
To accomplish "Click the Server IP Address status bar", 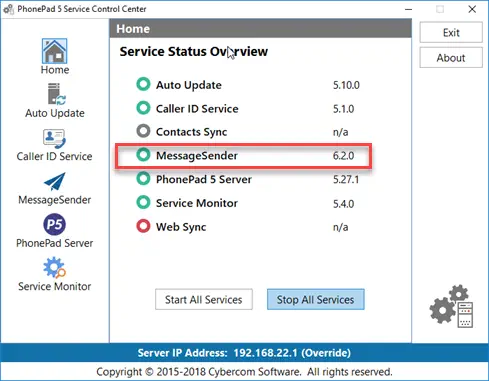I will point(244,353).
